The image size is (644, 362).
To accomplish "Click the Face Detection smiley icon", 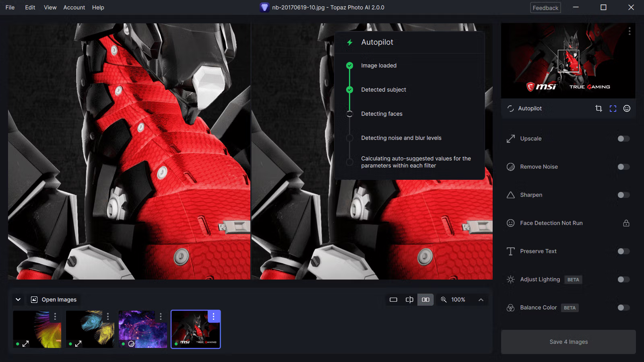I will (x=511, y=223).
